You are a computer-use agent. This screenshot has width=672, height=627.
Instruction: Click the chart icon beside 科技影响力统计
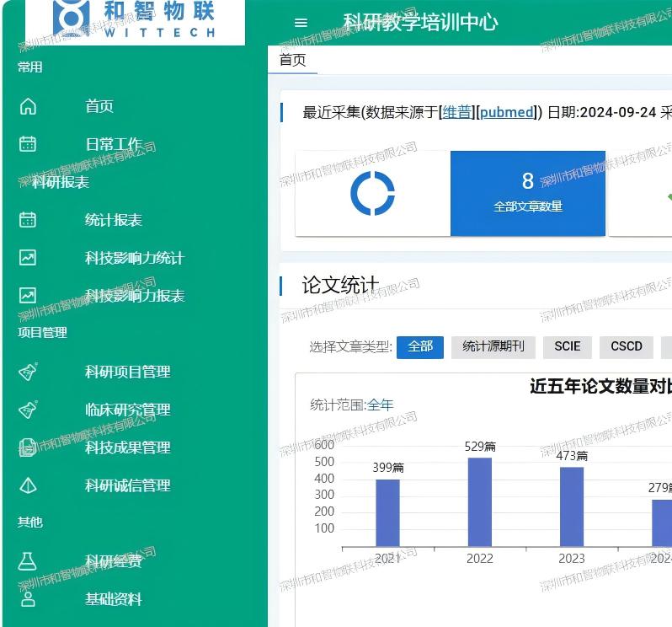point(28,258)
